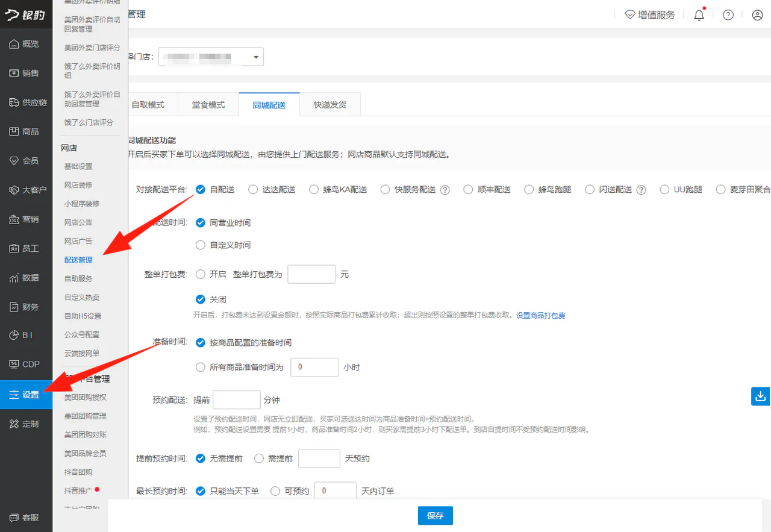Screen dimensions: 771x532
Task: Click the 整单打包费 amount input field
Action: [311, 274]
